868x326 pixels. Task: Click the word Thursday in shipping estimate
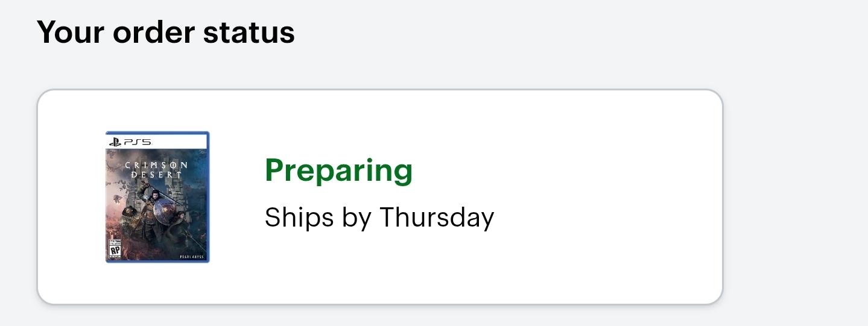(x=436, y=218)
